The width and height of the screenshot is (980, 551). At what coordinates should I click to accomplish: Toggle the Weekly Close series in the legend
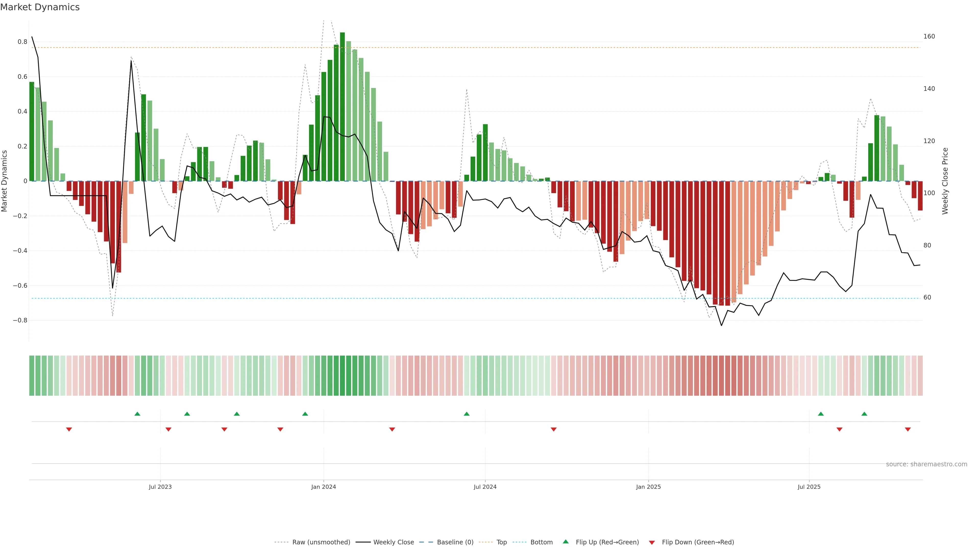(x=393, y=542)
